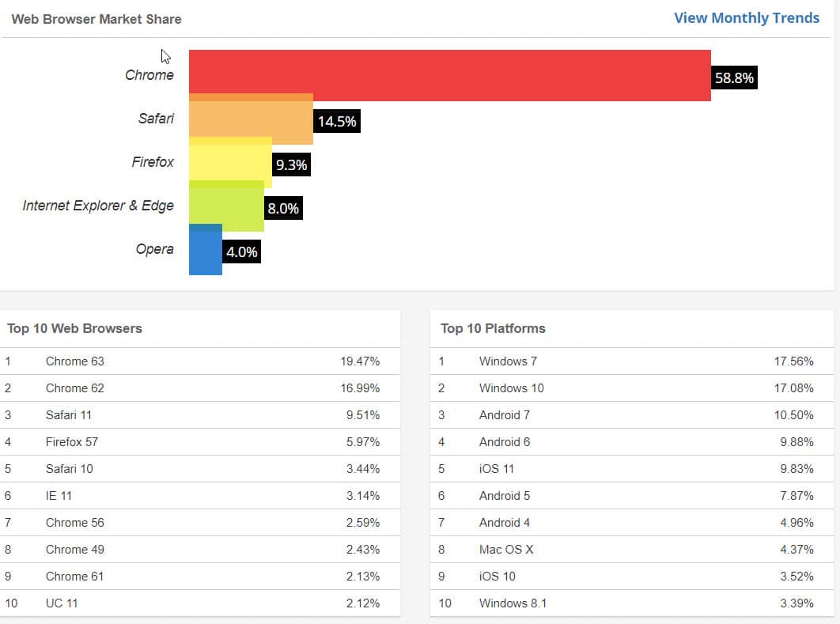
Task: Select the Firefox 57 row
Action: pyautogui.click(x=74, y=442)
